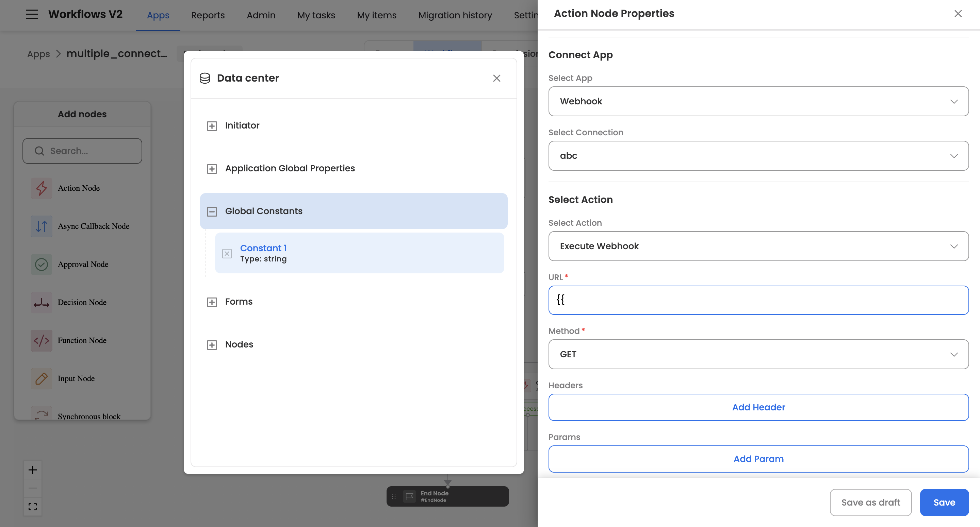Select the Async Callback Node arrows icon
The height and width of the screenshot is (527, 980).
[x=42, y=226]
